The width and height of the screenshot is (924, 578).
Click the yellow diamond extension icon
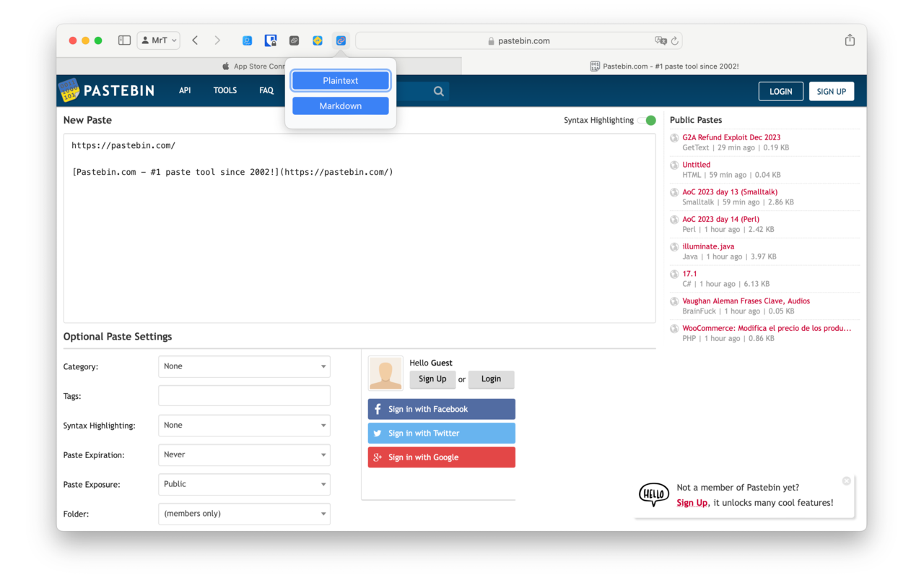(x=318, y=40)
